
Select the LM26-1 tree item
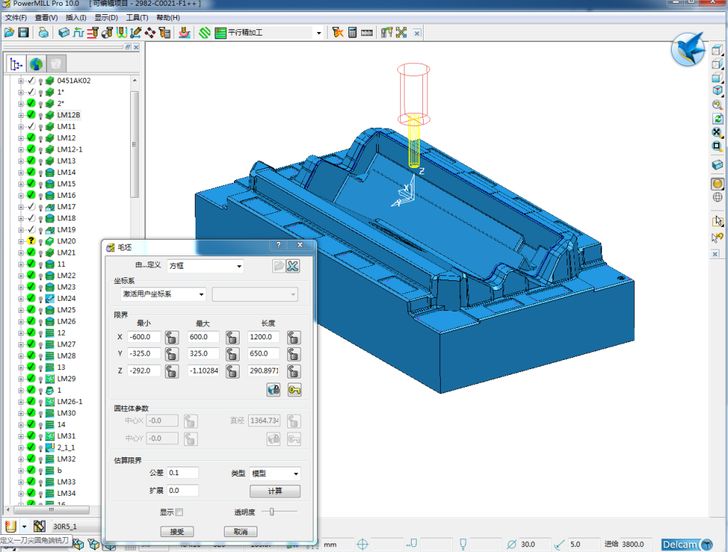tap(70, 402)
